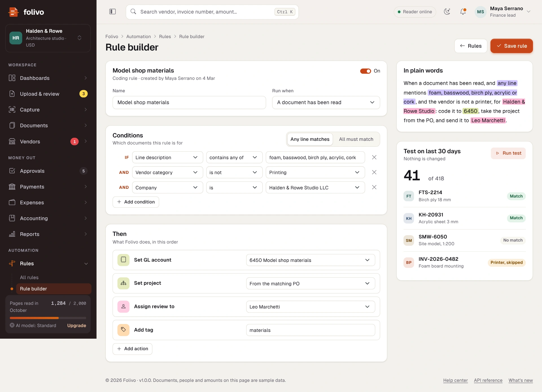The height and width of the screenshot is (392, 542).
Task: Open Capture section icon
Action: (x=12, y=110)
